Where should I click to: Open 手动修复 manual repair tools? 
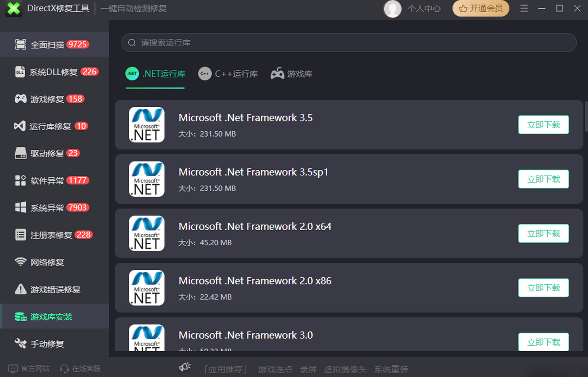click(47, 344)
